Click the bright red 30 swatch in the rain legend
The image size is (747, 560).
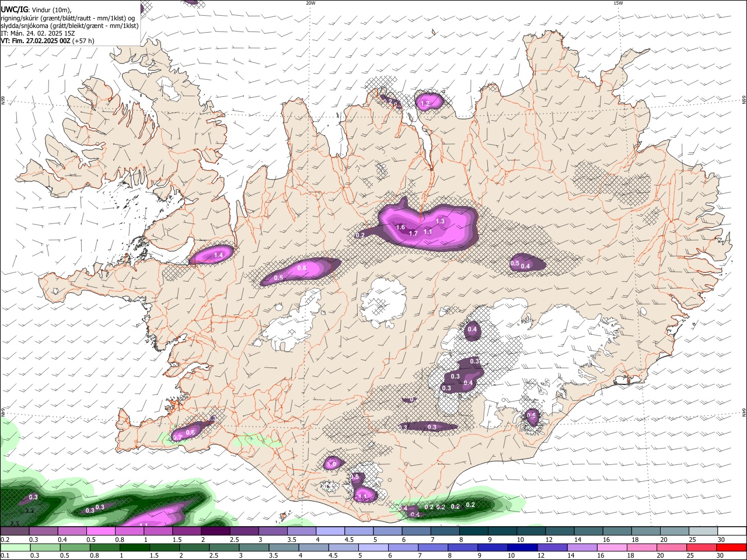[731, 547]
